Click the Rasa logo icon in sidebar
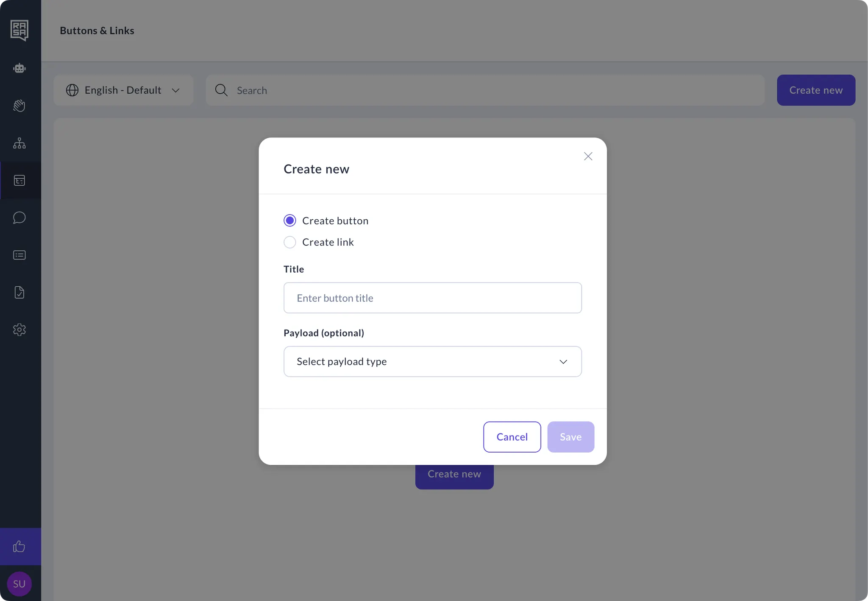Screen dimensions: 868x601 click(x=19, y=30)
